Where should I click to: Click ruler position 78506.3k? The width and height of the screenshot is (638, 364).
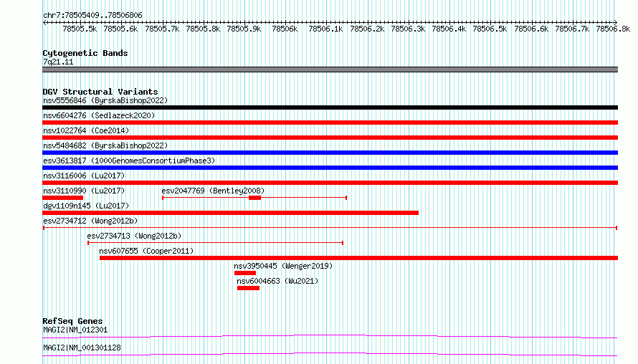pyautogui.click(x=408, y=29)
